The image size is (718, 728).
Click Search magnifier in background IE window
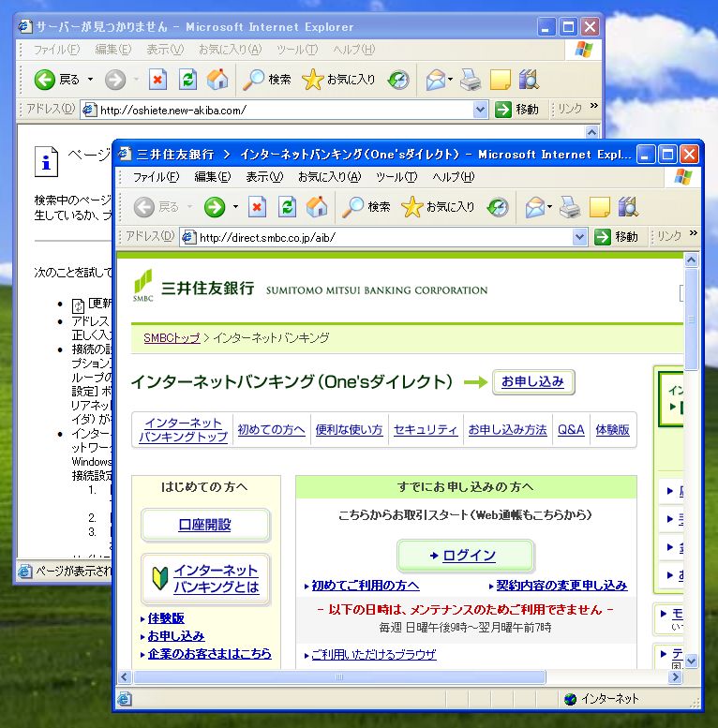(254, 80)
